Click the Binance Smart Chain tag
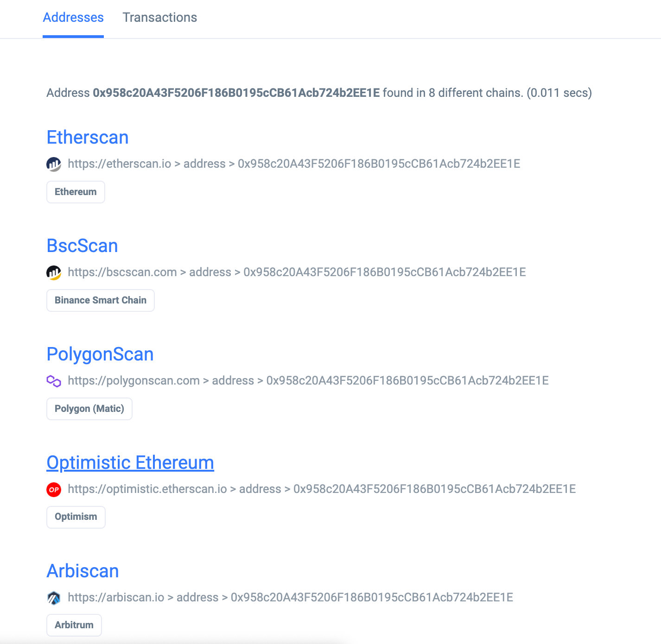Screen dimensions: 661x644 pos(100,300)
